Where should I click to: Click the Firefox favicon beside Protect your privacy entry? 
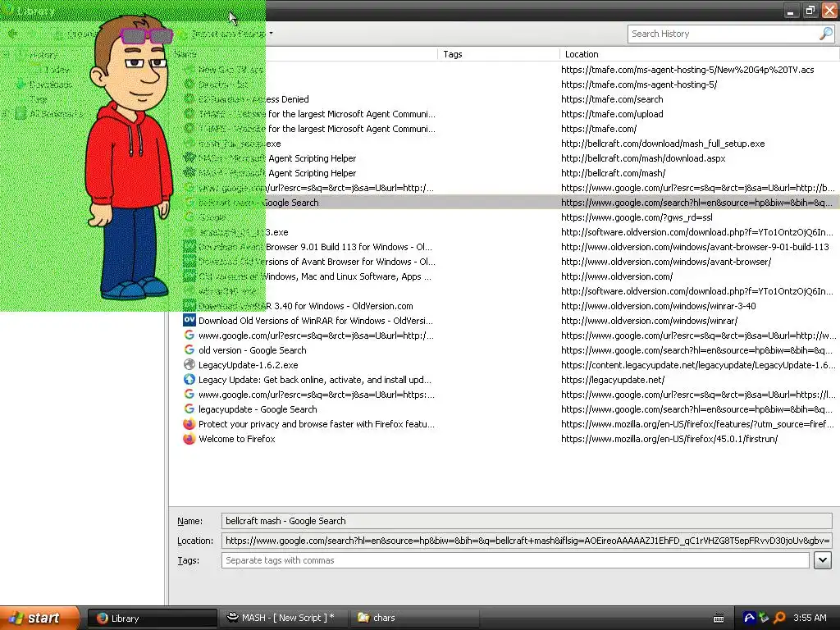189,424
